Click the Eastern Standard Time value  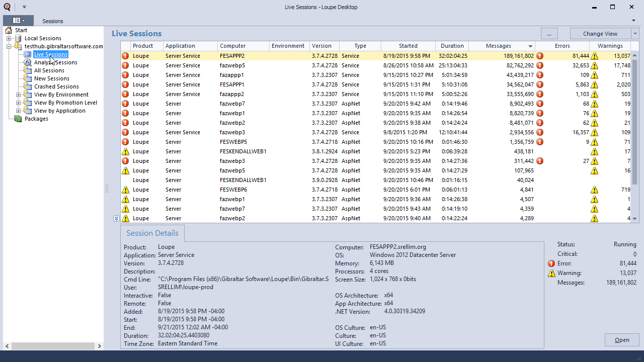pyautogui.click(x=188, y=343)
